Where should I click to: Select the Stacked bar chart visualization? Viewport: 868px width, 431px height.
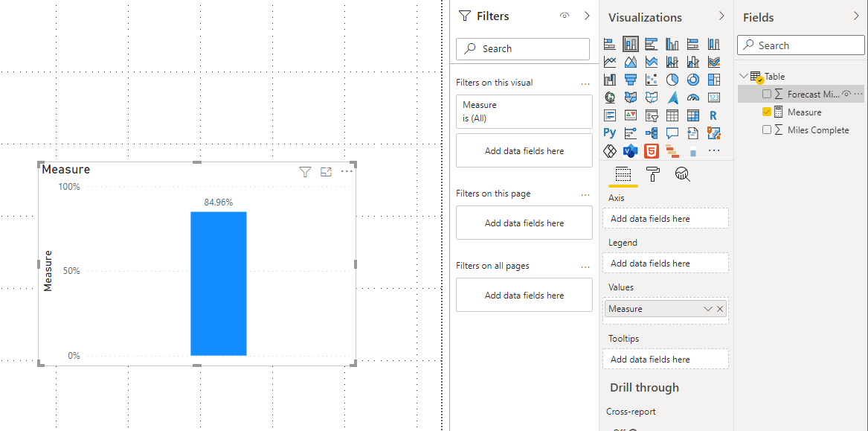609,44
